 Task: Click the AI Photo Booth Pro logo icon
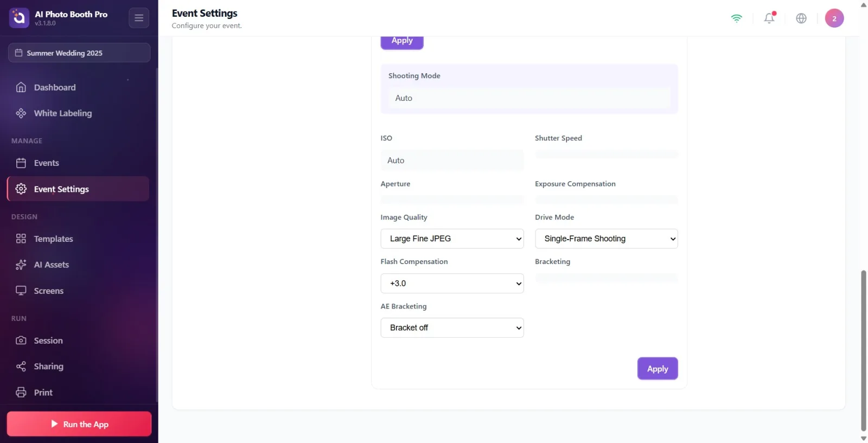tap(19, 18)
